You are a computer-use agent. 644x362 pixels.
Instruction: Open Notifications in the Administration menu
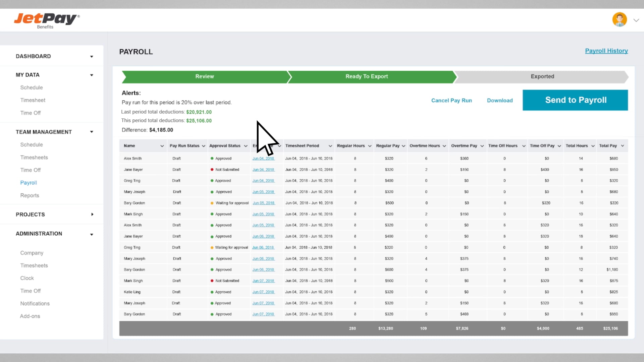[35, 304]
